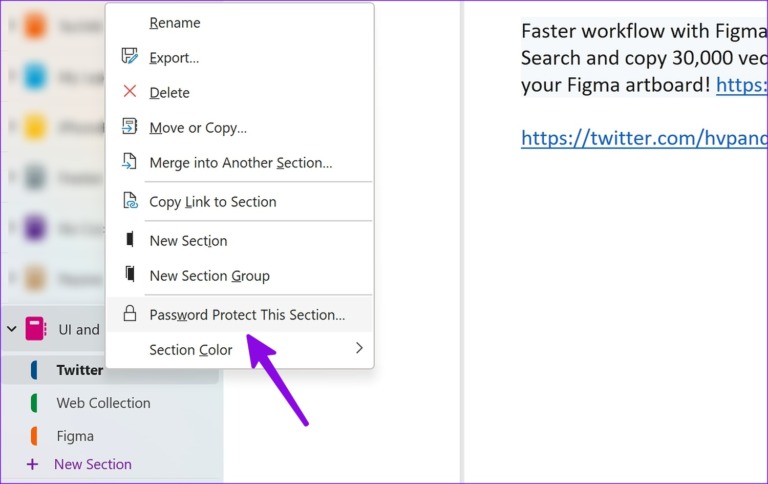Click the Merge into Another Section icon
The image size is (768, 484).
tap(129, 162)
